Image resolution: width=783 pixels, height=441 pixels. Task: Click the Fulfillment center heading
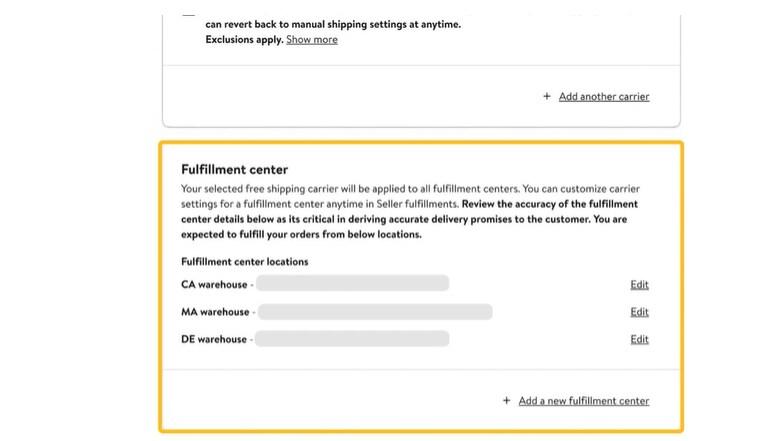[x=234, y=169]
